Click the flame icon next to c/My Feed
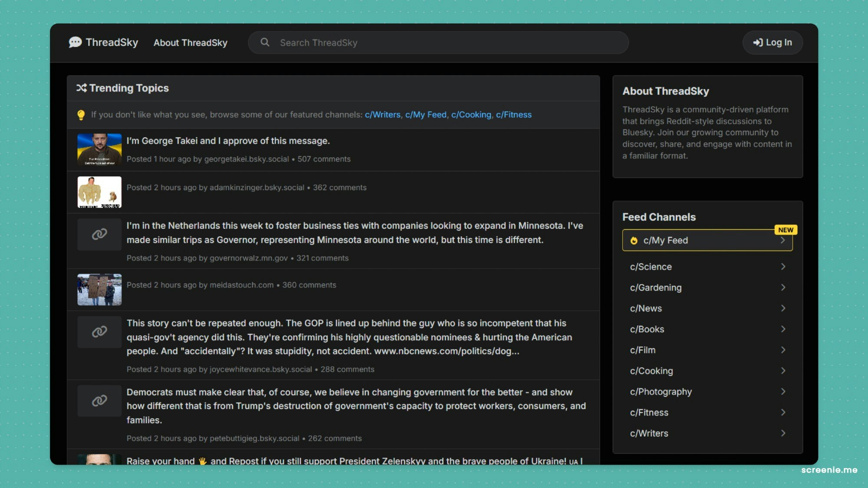Viewport: 868px width, 488px height. [634, 241]
